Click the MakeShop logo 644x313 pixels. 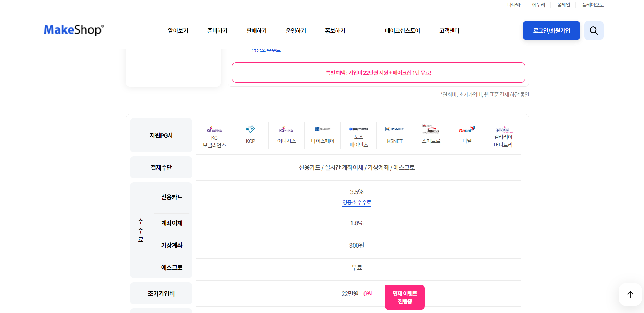[74, 30]
